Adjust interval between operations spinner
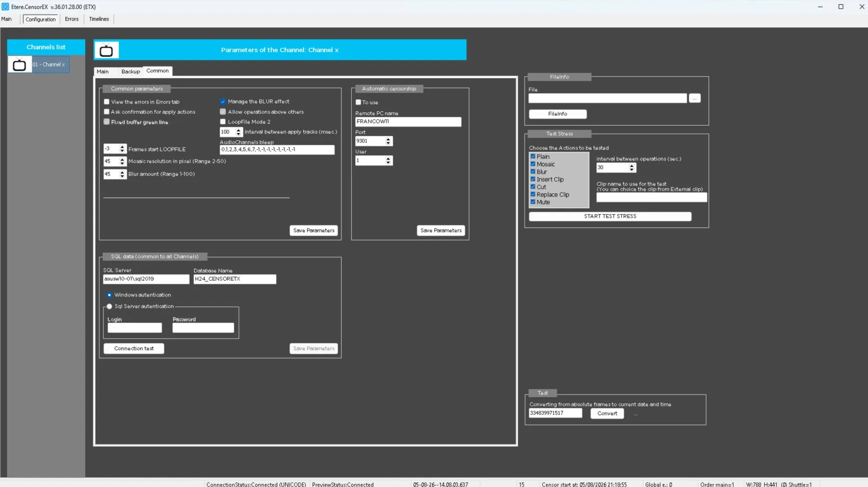 632,168
